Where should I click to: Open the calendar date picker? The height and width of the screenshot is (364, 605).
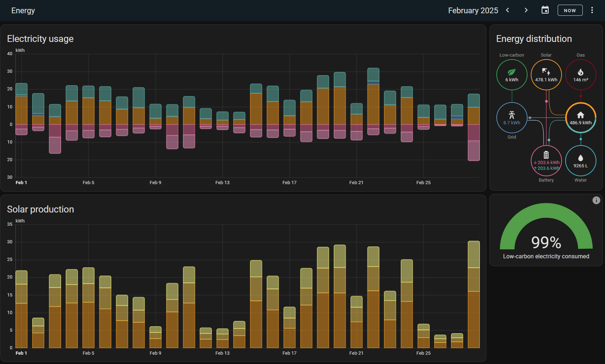click(545, 10)
